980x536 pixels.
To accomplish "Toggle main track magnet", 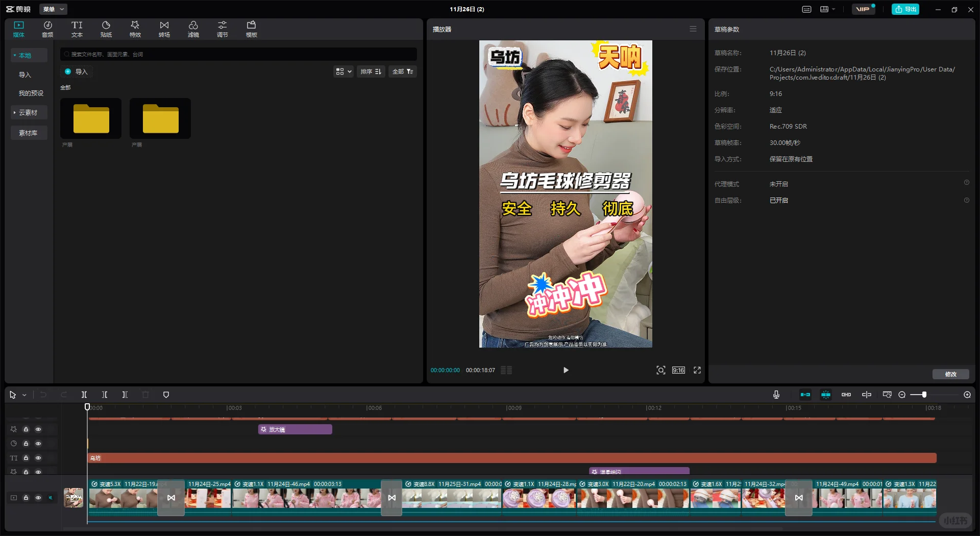I will coord(805,395).
